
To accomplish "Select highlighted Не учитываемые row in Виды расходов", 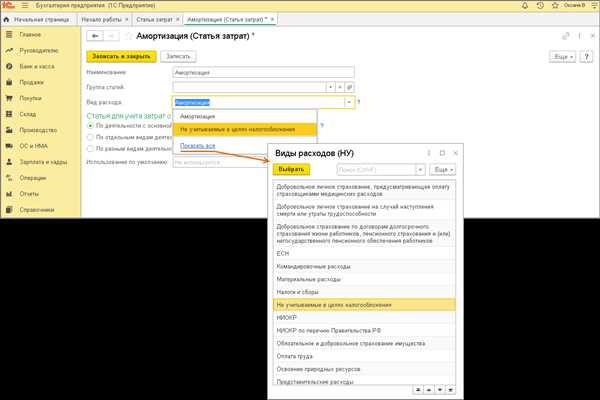I will click(364, 305).
